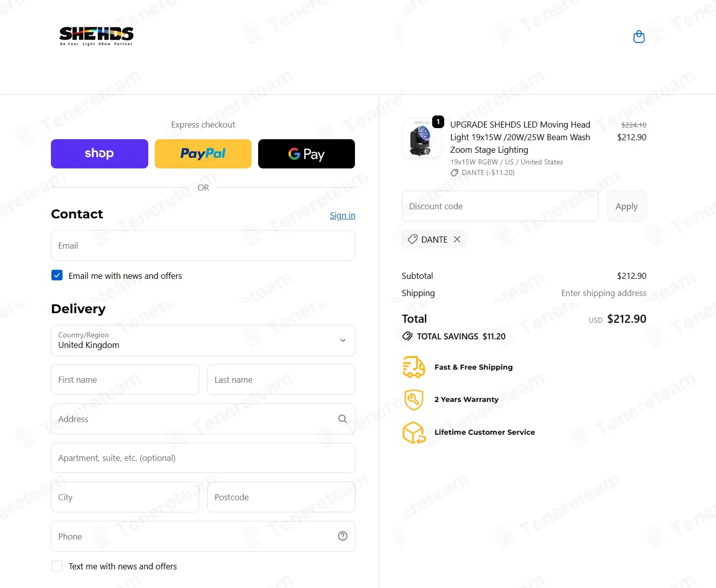716x588 pixels.
Task: Open the phone field help icon
Action: 343,536
